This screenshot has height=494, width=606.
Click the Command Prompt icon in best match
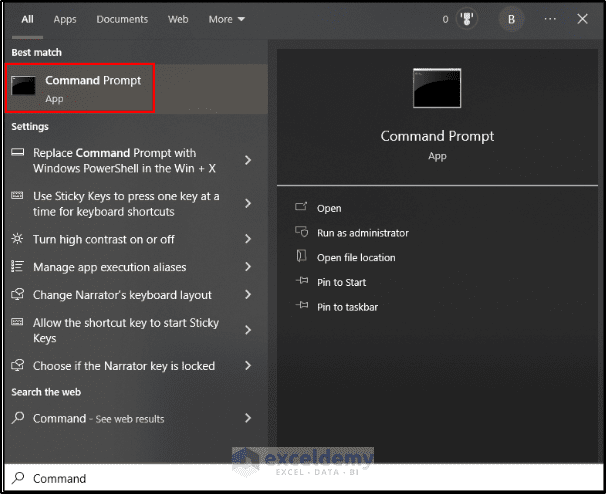point(23,85)
